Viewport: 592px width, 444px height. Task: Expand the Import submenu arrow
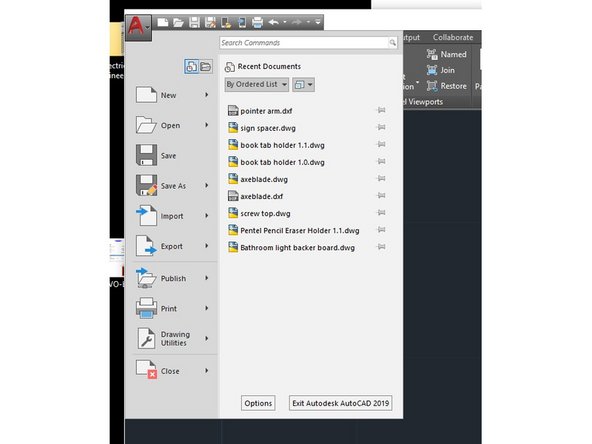(x=207, y=216)
